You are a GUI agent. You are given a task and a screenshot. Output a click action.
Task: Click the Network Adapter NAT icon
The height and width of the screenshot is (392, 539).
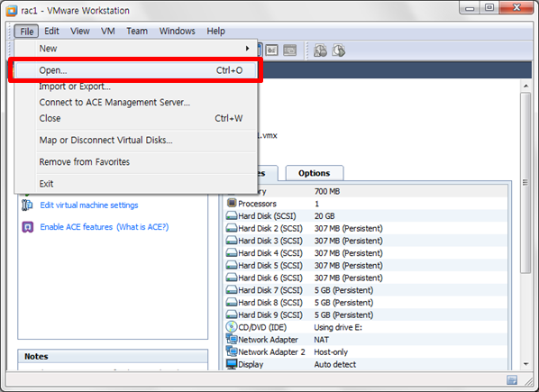coord(232,339)
